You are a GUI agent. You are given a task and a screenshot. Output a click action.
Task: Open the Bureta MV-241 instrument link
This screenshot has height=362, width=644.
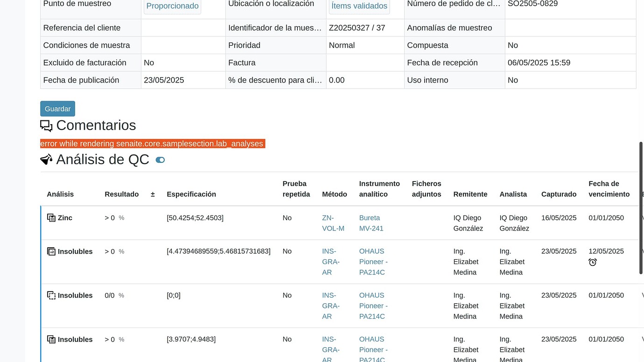[370, 223]
